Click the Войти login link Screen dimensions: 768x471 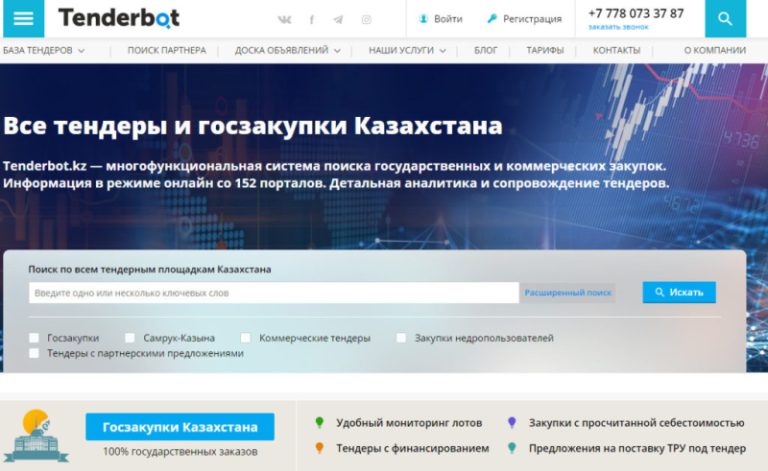pyautogui.click(x=448, y=19)
